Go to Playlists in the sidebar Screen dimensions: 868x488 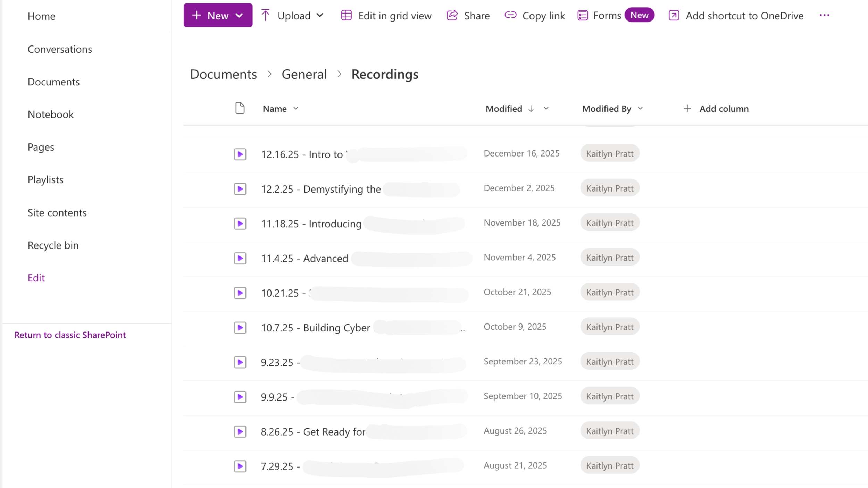[45, 180]
